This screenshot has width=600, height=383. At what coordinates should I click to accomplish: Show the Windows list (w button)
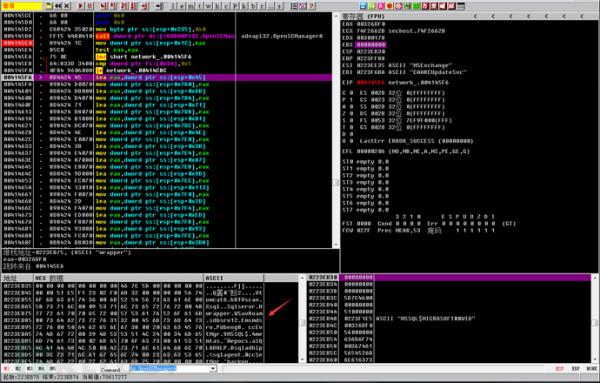[208, 6]
